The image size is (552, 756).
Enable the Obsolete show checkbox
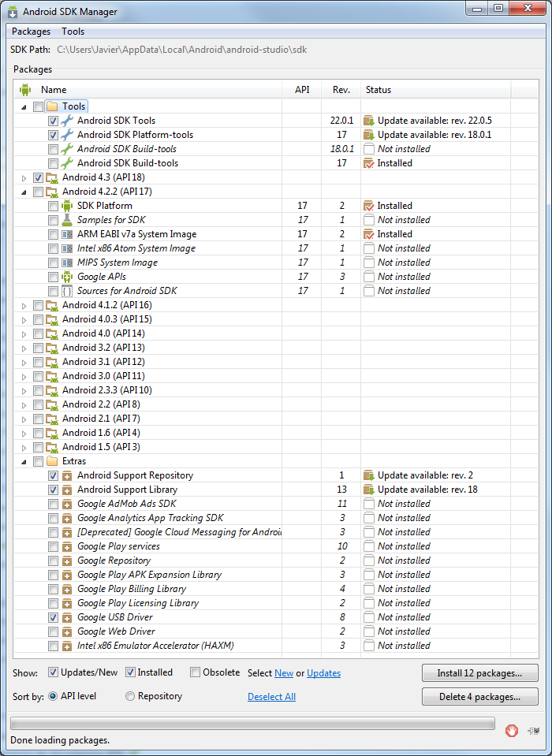[x=195, y=672]
